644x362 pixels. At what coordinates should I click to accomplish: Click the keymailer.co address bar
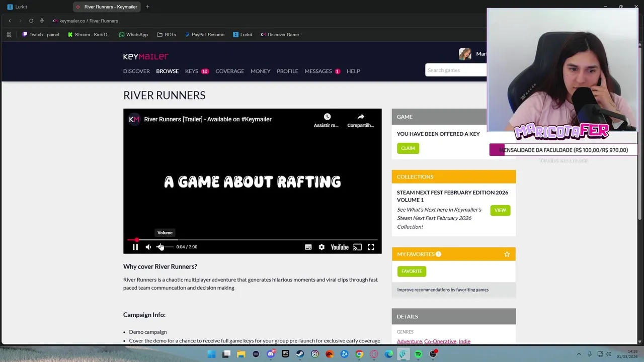(x=89, y=21)
